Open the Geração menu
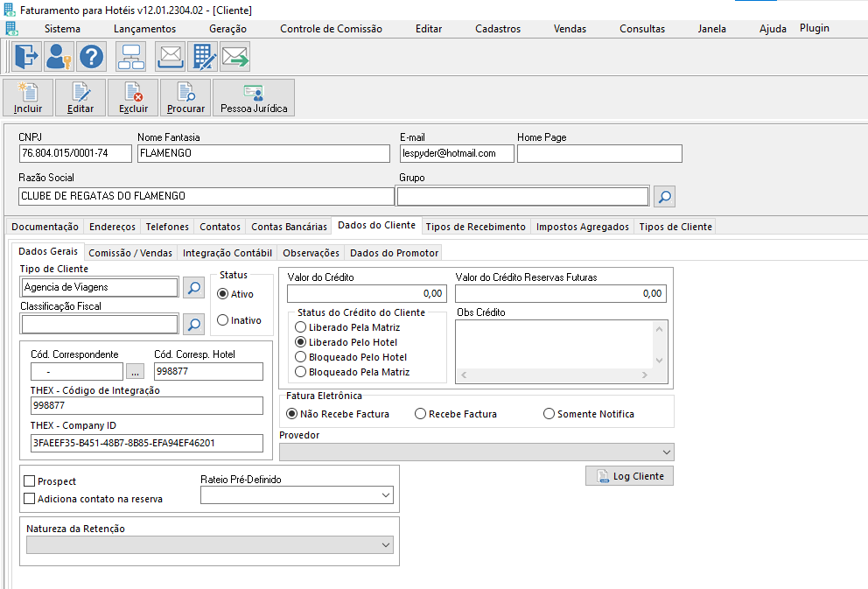The image size is (868, 589). point(228,29)
